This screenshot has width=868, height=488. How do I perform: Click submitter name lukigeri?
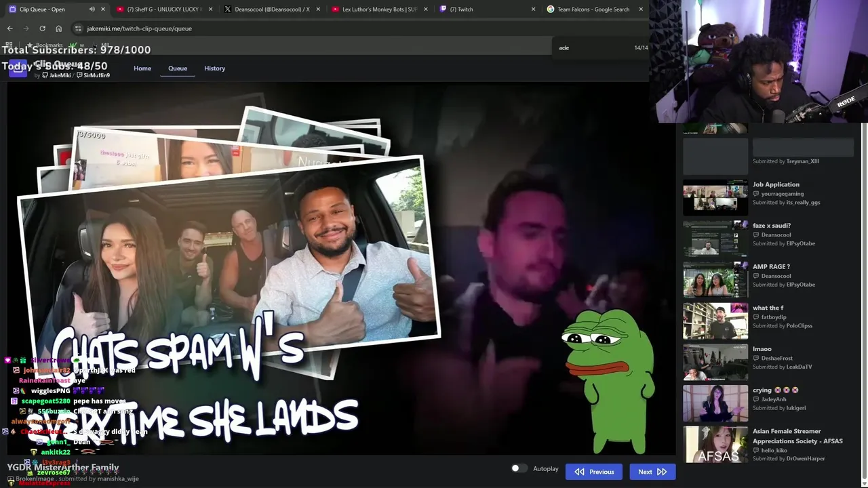pyautogui.click(x=796, y=408)
